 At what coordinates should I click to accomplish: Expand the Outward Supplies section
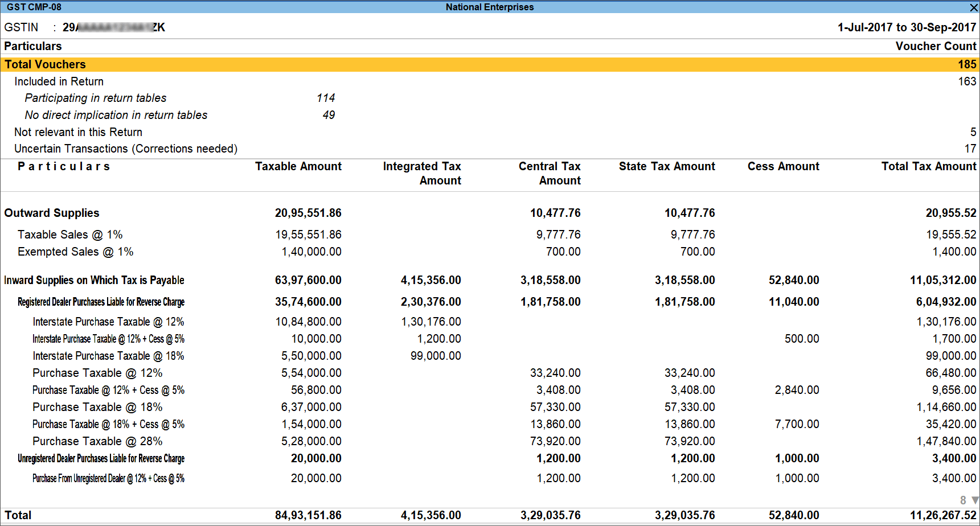52,213
